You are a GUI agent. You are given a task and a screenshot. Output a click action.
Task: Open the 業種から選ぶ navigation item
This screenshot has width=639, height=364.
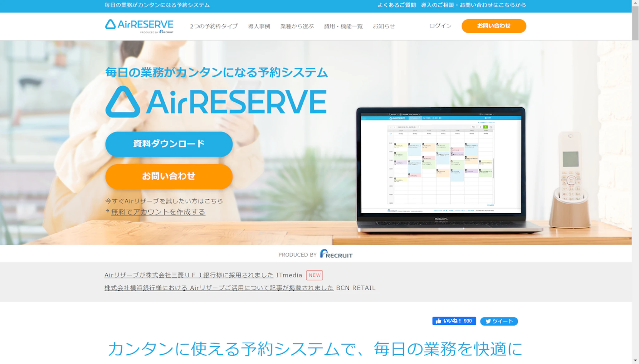point(297,26)
